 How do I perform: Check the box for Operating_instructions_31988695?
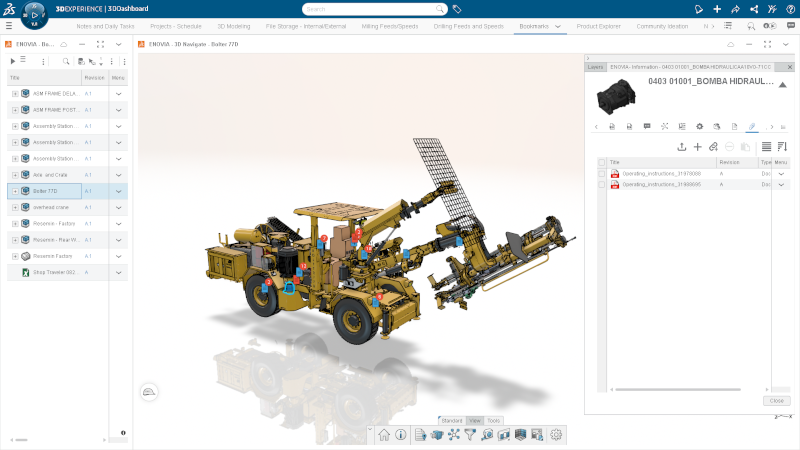click(602, 185)
